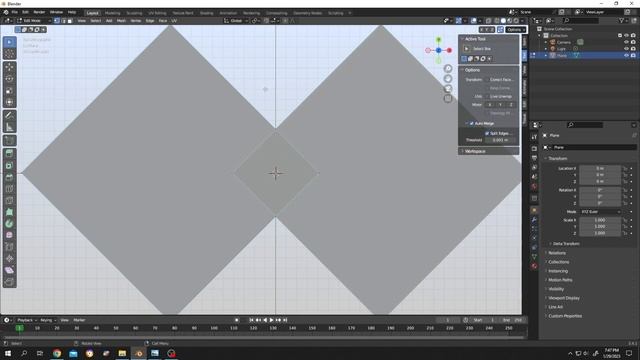Screen dimensions: 640x360
Task: Uncheck the Split Edges checkbox
Action: (487, 133)
